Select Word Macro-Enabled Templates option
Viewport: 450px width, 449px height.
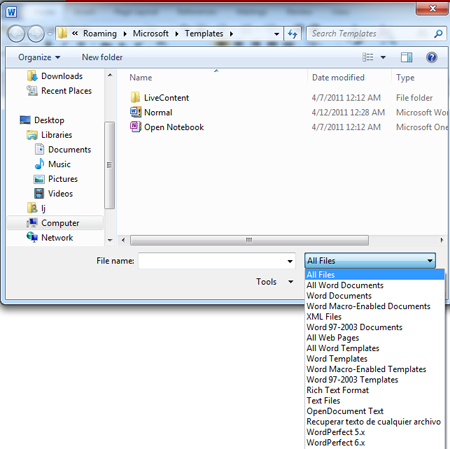375,369
